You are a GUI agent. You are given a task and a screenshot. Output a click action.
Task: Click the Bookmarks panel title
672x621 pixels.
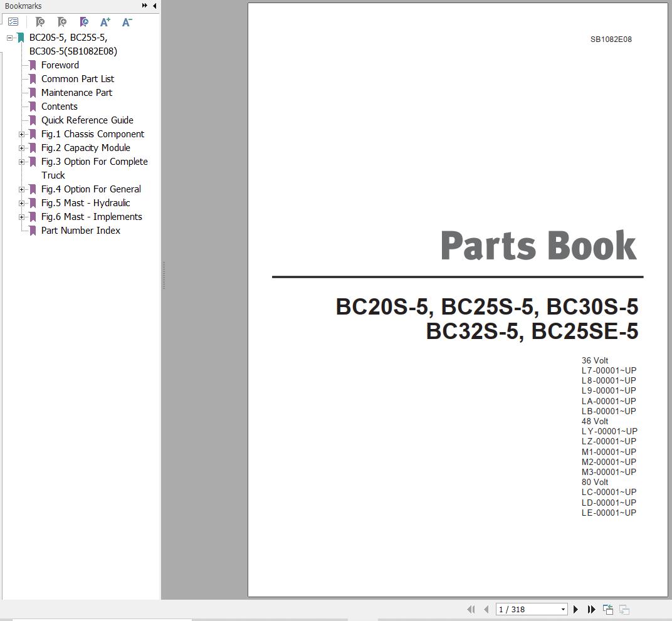click(x=23, y=6)
